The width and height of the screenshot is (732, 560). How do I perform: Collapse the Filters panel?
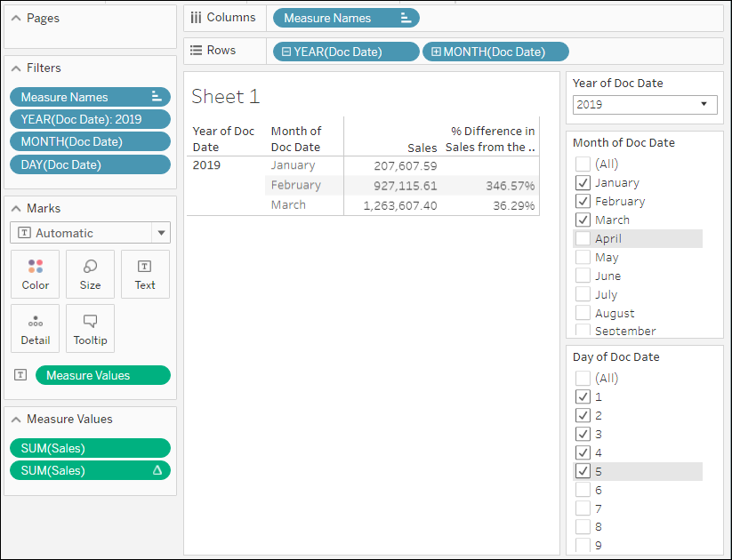[15, 68]
